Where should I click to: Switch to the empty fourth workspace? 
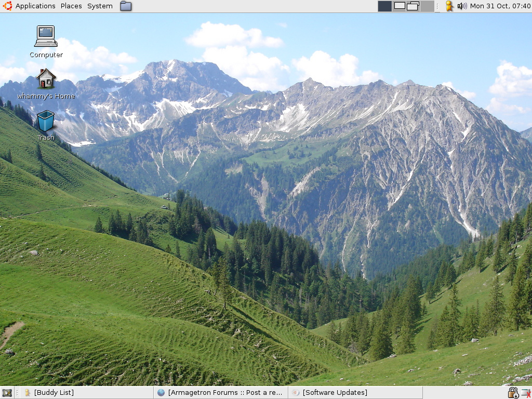point(427,6)
